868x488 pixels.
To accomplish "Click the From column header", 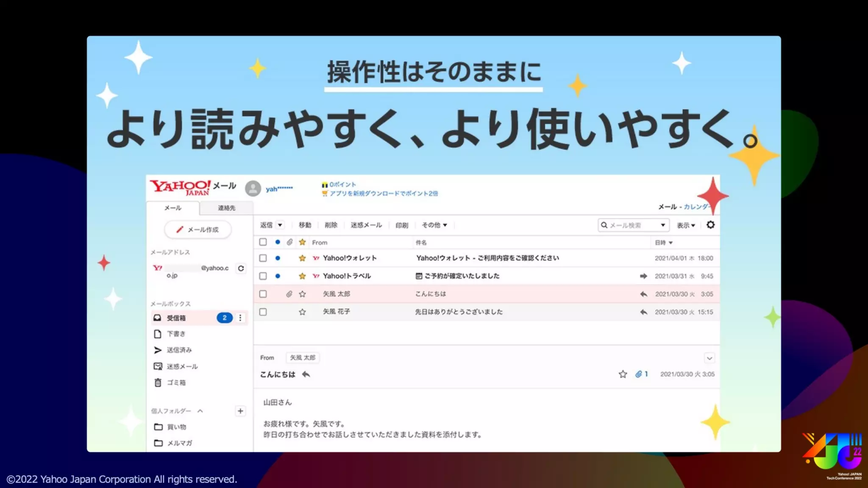I will point(320,243).
